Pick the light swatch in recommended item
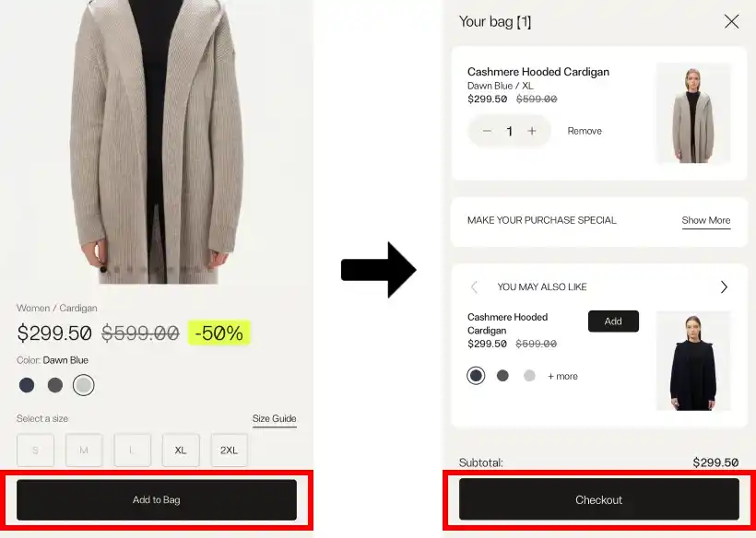The width and height of the screenshot is (756, 538). (x=529, y=375)
